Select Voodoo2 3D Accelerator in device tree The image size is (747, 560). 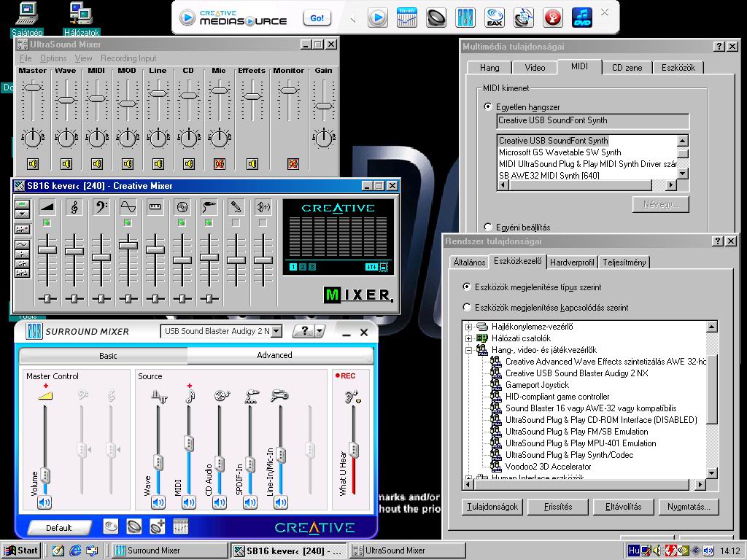[548, 467]
